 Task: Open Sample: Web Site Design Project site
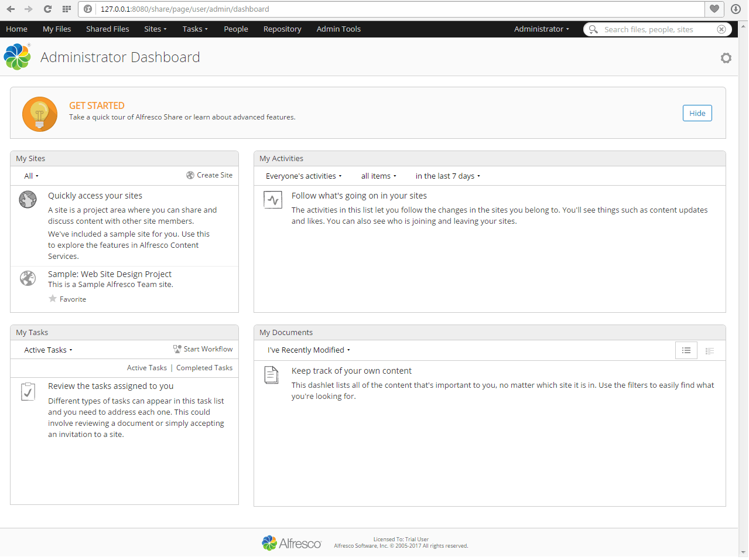coord(110,274)
